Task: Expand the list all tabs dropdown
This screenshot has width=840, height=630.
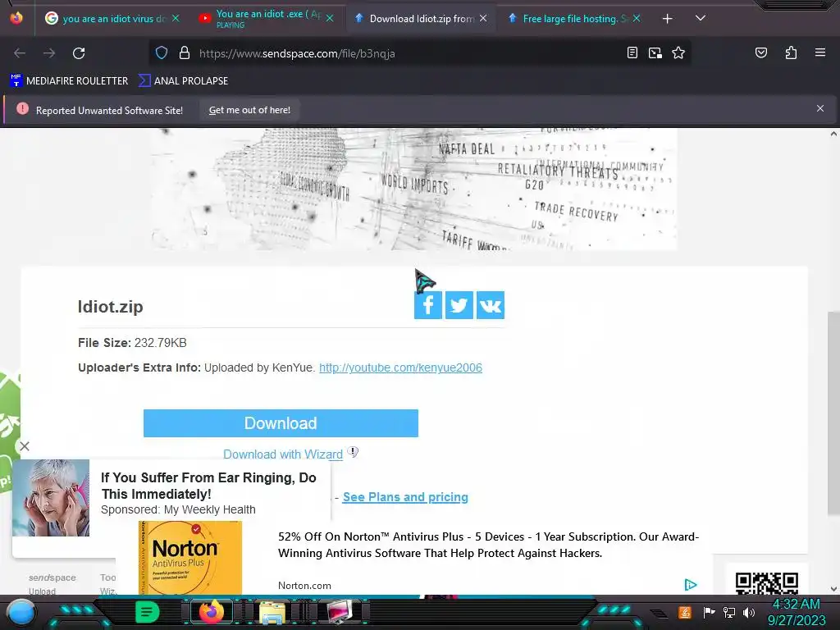Action: (x=701, y=18)
